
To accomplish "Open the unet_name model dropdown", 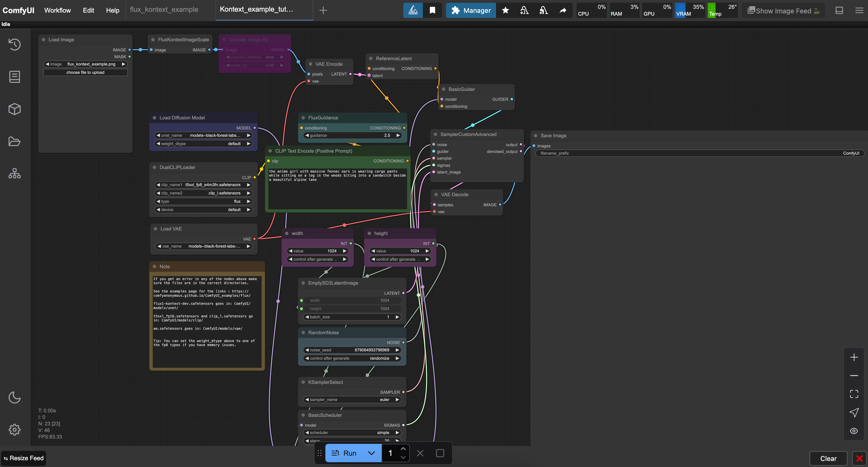I will pyautogui.click(x=204, y=135).
